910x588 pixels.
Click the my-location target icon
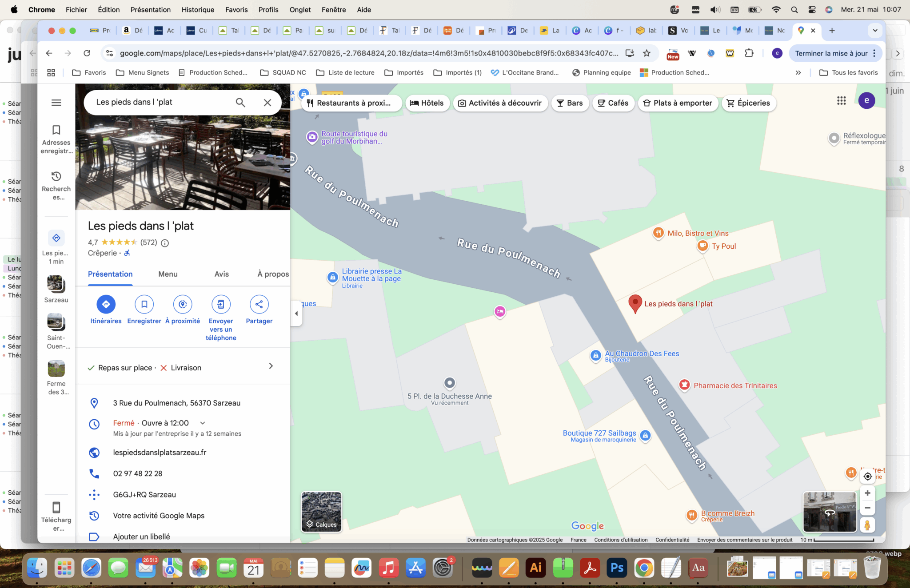tap(867, 477)
